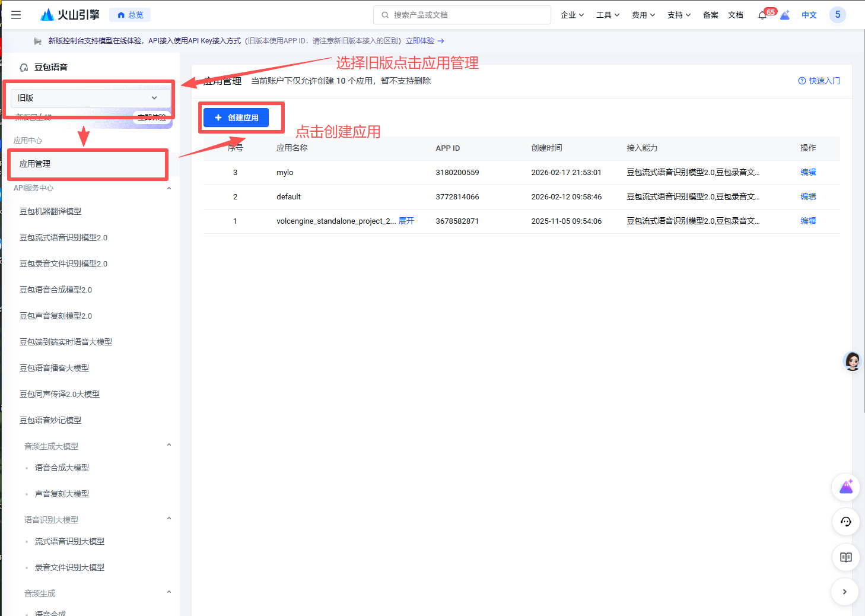This screenshot has width=865, height=616.
Task: Expand the full volcengine_standalone_project name via 展开
Action: pyautogui.click(x=406, y=221)
